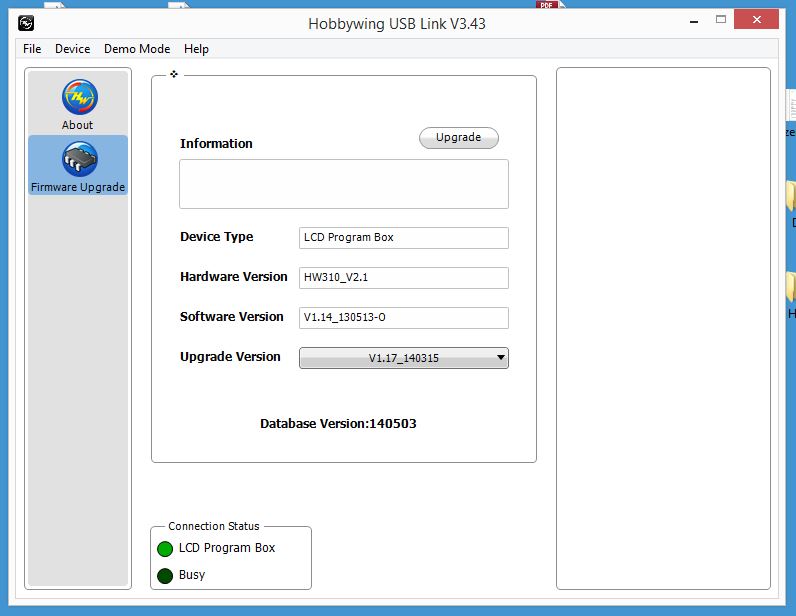Image resolution: width=796 pixels, height=616 pixels.
Task: Open the Demo Mode menu
Action: [137, 49]
